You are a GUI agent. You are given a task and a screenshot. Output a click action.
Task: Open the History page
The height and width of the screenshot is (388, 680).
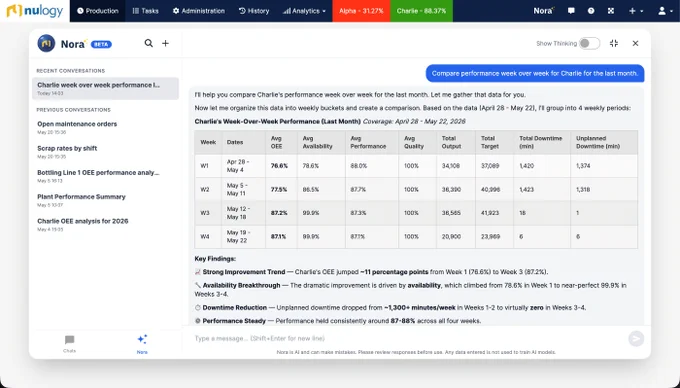pos(254,11)
